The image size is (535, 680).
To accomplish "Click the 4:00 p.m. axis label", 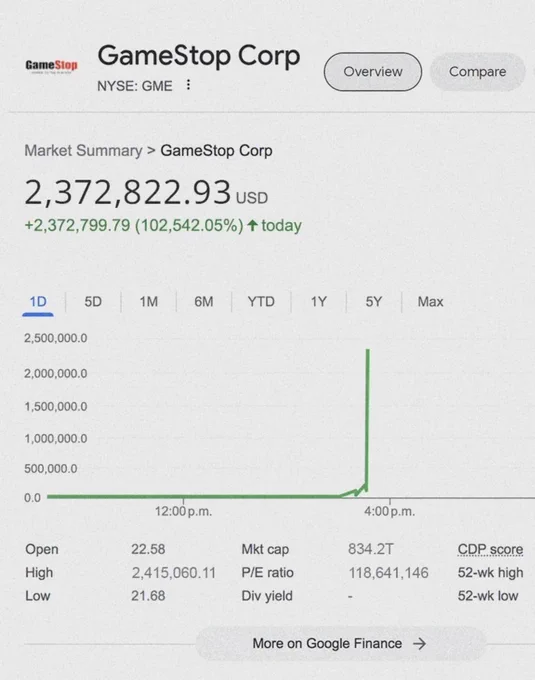I will [x=389, y=512].
